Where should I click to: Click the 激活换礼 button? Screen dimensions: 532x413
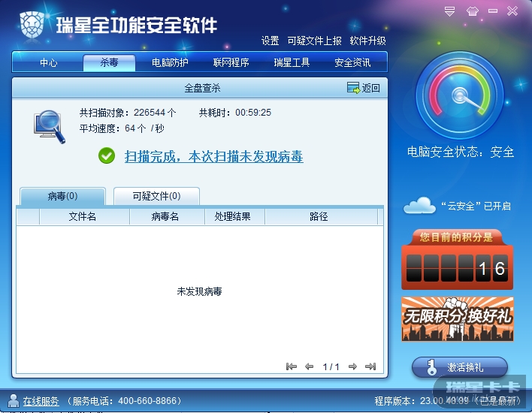460,367
